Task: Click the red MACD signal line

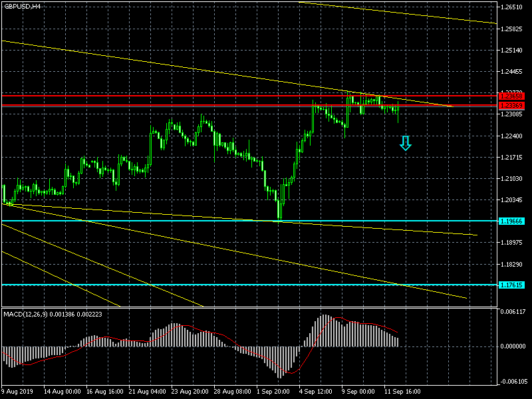Action: point(200,330)
